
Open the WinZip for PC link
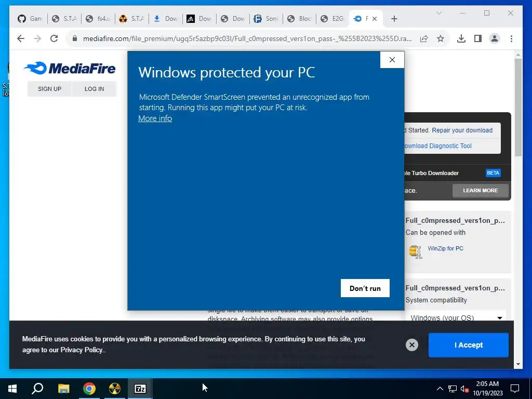tap(445, 248)
